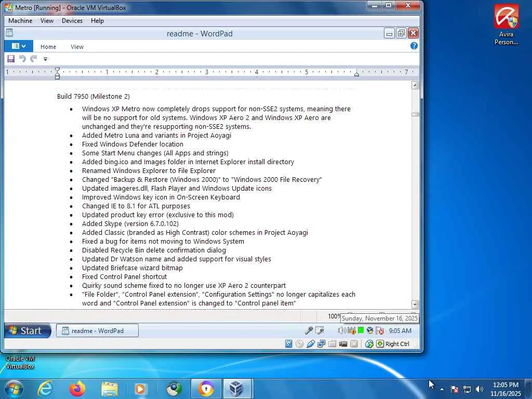Click the WordPad scrollbar up arrow

click(x=415, y=86)
